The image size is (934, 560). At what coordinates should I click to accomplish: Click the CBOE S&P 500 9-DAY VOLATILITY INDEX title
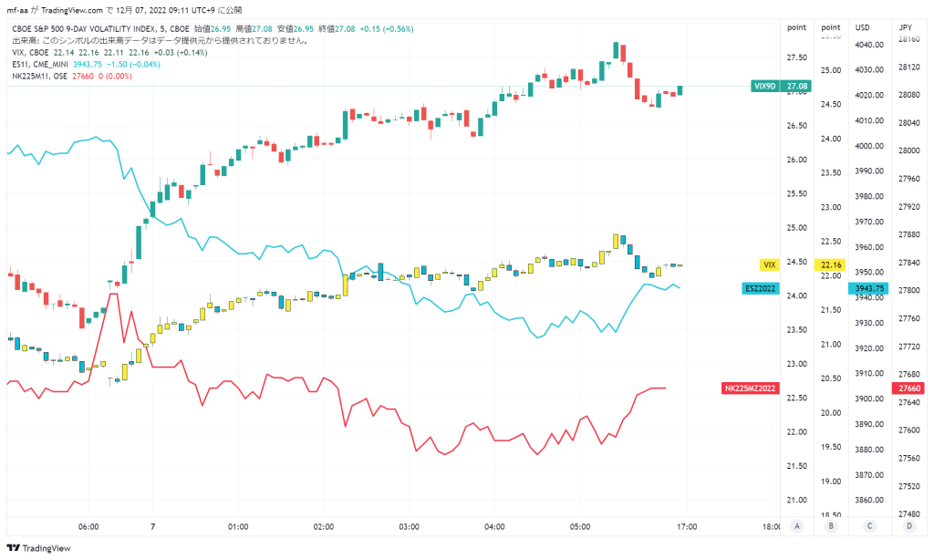coord(100,28)
